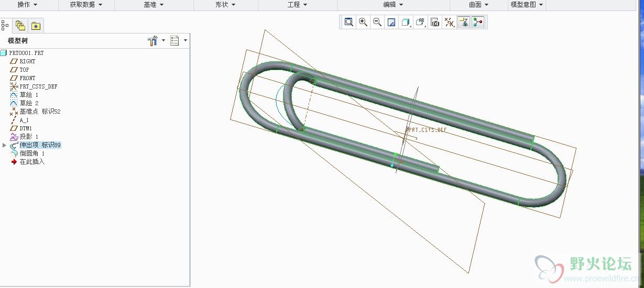Image resolution: width=644 pixels, height=288 pixels.
Task: Click the Repaint screen icon
Action: point(391,22)
